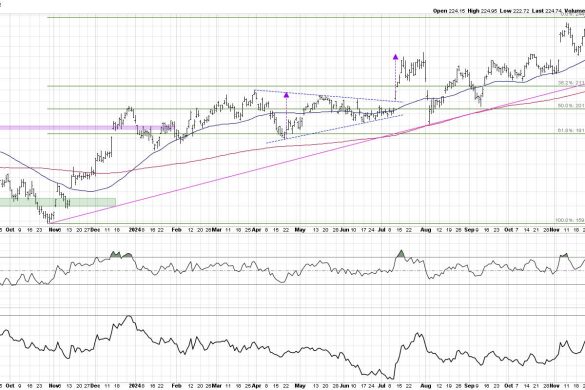Select the 100.0% Fibonacci base label

(x=570, y=220)
